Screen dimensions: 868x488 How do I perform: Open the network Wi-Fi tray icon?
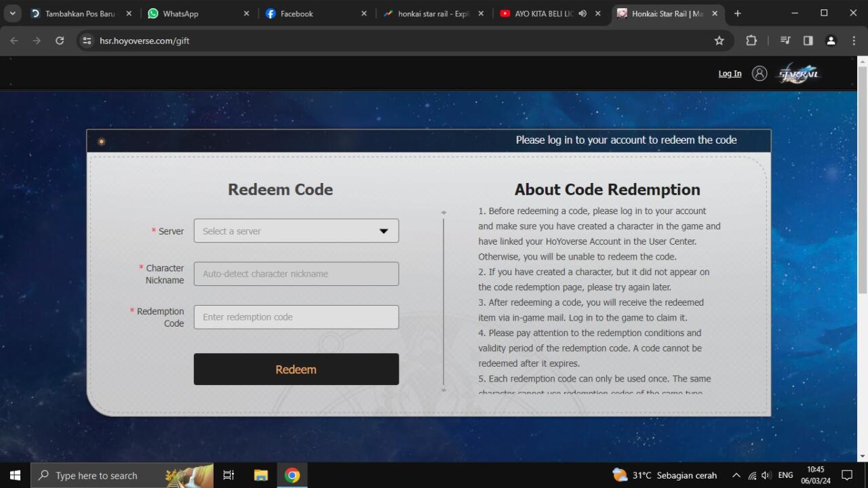click(x=752, y=475)
